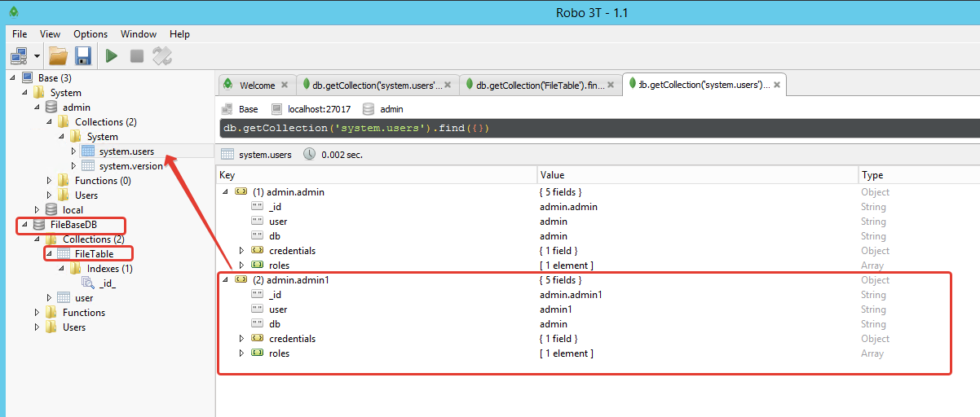Close the Welcome tab
980x417 pixels.
click(x=285, y=85)
